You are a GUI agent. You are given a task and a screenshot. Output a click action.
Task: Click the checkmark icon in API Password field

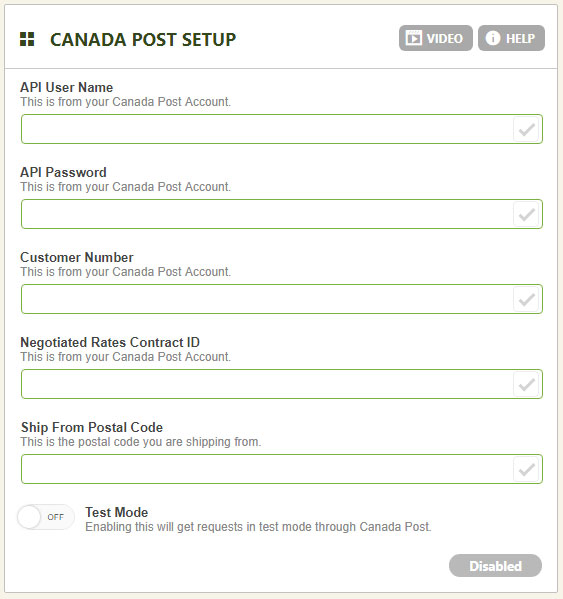coord(526,214)
